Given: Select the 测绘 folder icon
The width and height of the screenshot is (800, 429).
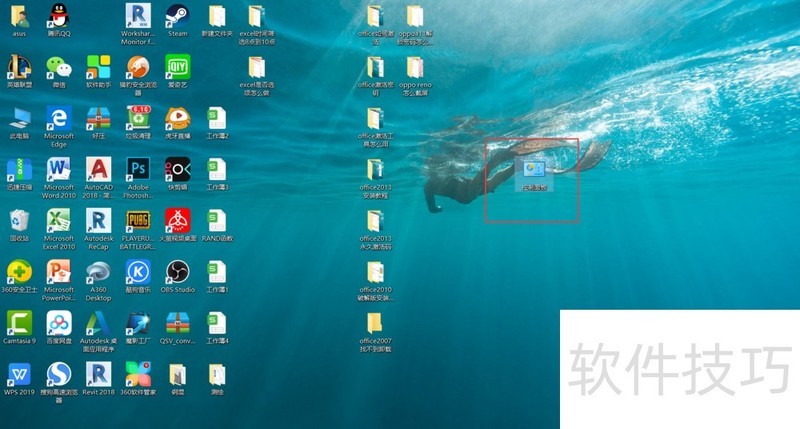Looking at the screenshot, I should tap(217, 374).
